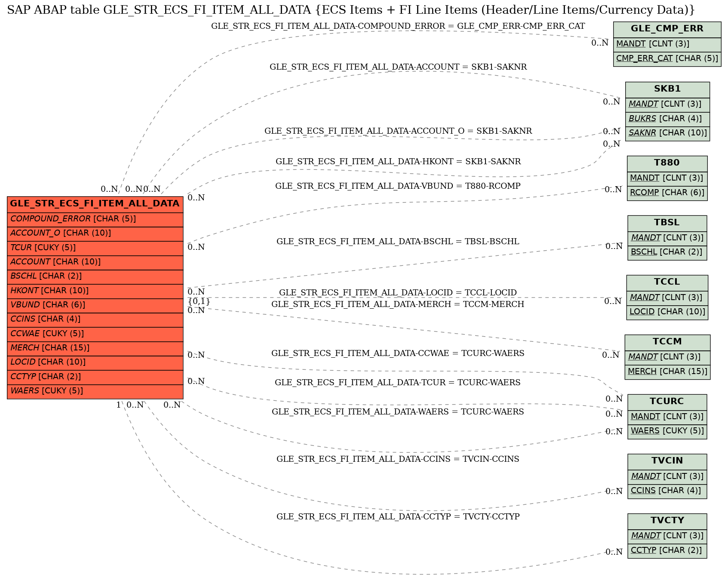Select the COMPOUND_ERROR [CHAR (5)] field row
The height and width of the screenshot is (577, 728).
[x=95, y=219]
